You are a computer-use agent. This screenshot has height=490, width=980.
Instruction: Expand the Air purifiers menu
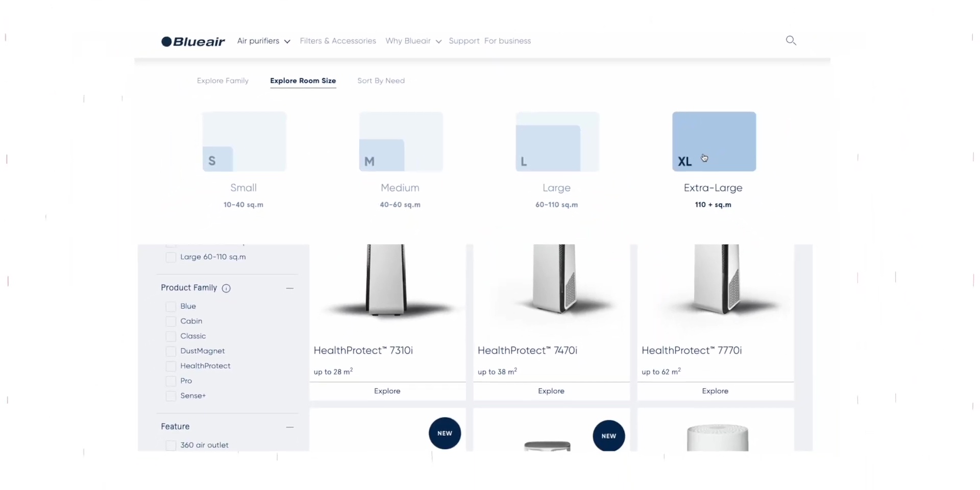(x=263, y=41)
